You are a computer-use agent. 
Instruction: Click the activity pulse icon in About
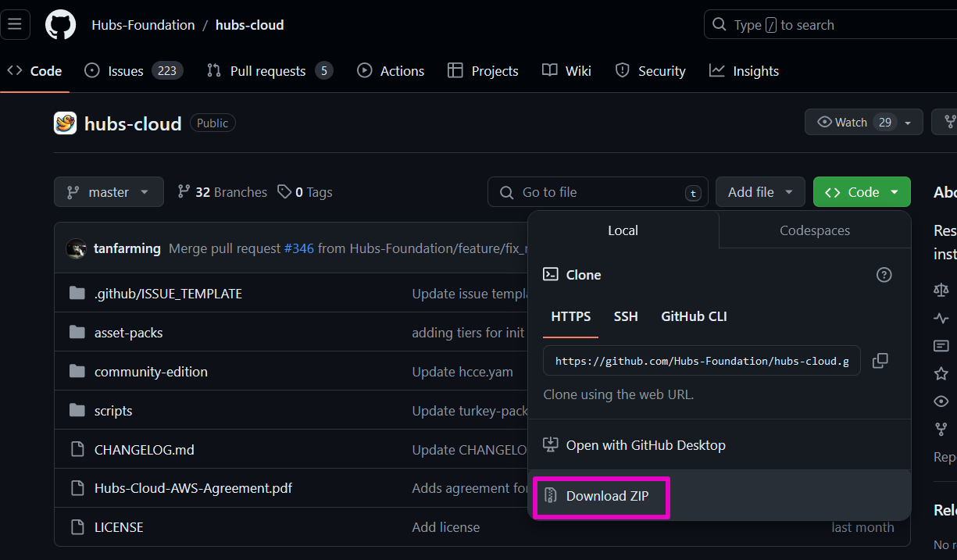(x=941, y=318)
